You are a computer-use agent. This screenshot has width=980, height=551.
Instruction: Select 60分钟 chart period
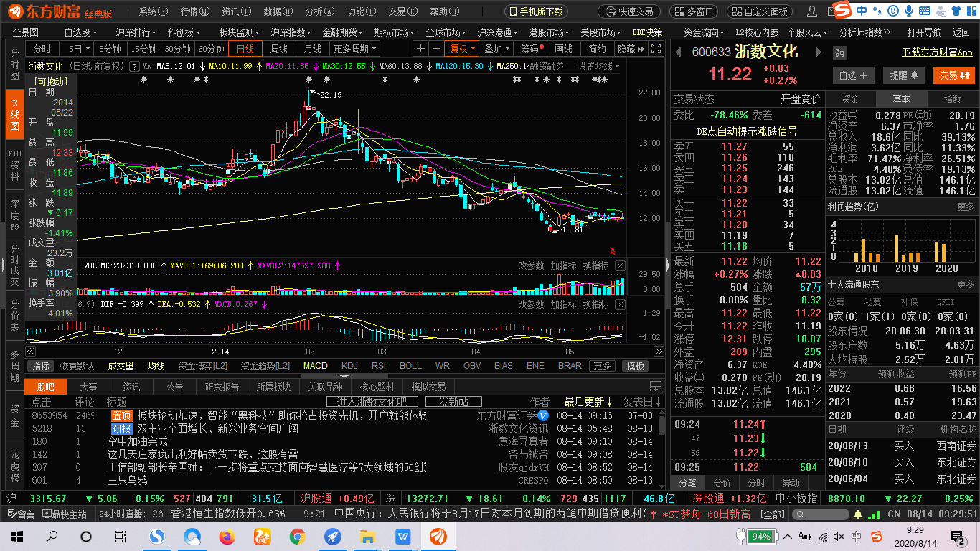211,49
